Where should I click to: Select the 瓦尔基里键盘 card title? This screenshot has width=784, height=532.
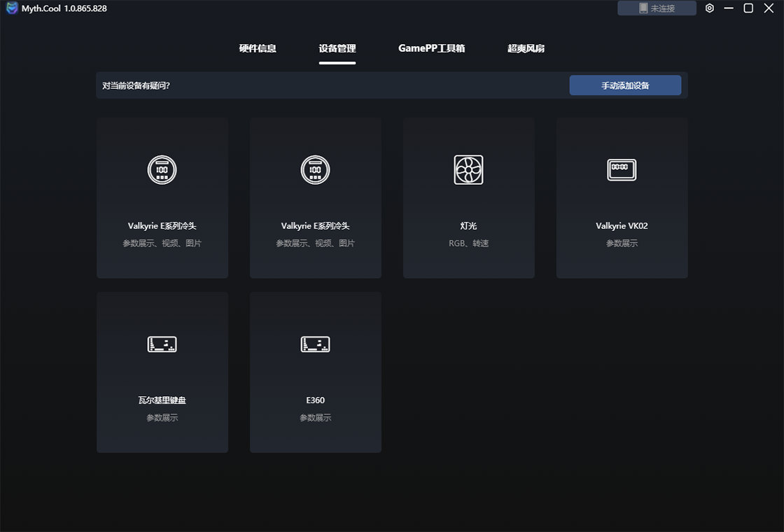coord(162,400)
